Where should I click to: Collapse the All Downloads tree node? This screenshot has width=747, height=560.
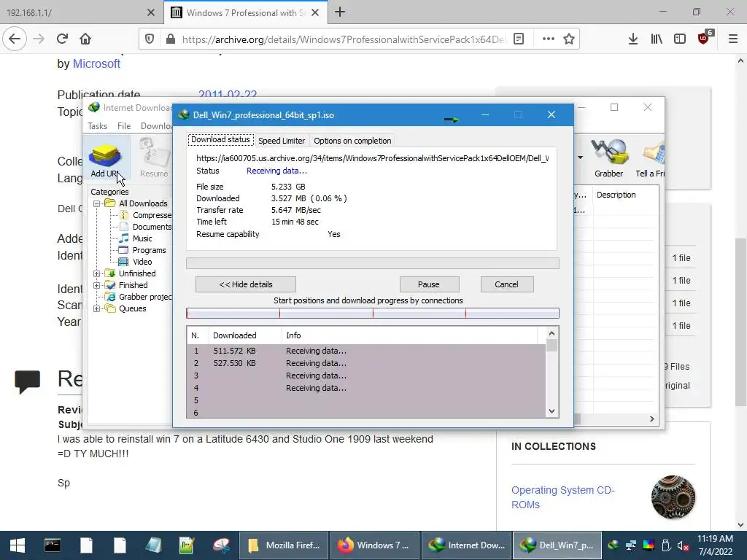[x=97, y=204]
